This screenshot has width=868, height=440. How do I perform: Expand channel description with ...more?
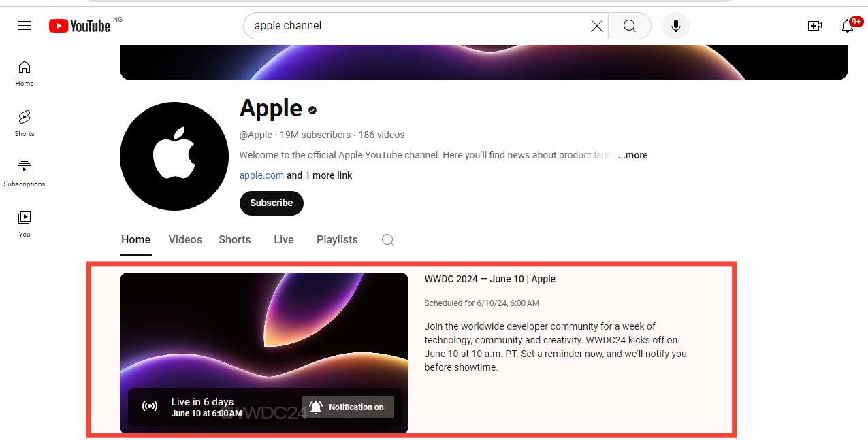click(632, 155)
